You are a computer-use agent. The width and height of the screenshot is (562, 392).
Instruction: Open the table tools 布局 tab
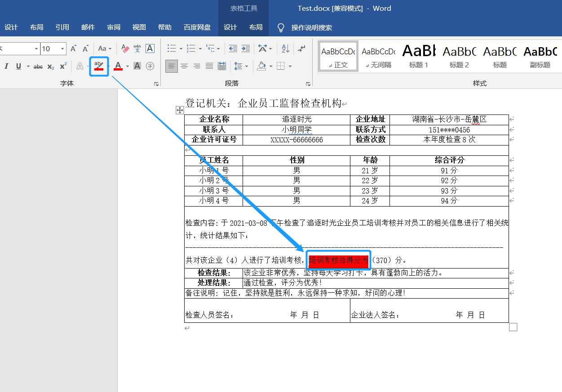256,27
